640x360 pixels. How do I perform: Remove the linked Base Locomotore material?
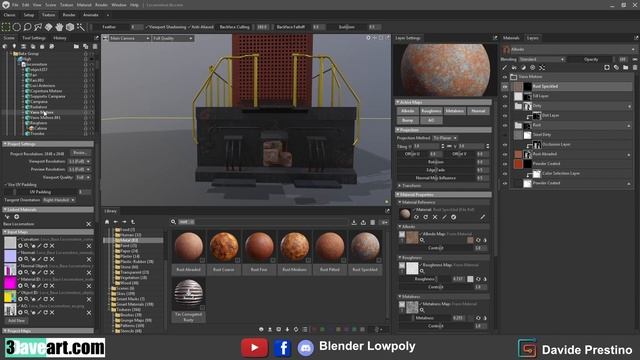89,224
